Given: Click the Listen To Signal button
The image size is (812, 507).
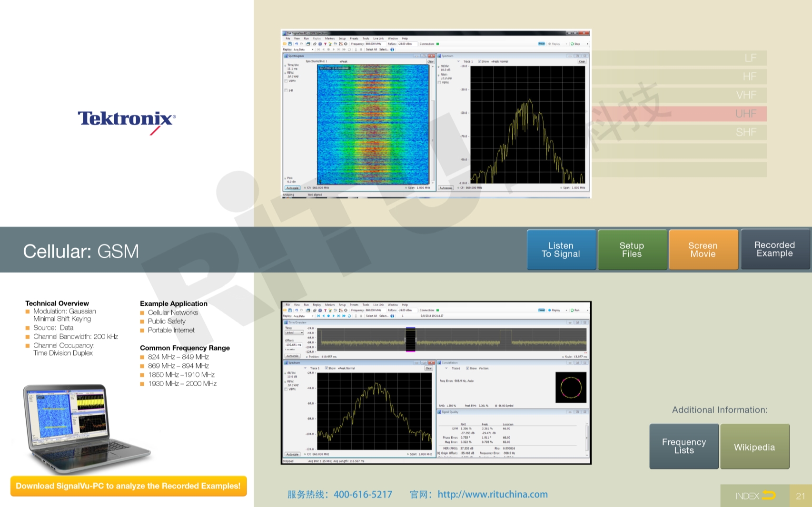Looking at the screenshot, I should (x=561, y=250).
